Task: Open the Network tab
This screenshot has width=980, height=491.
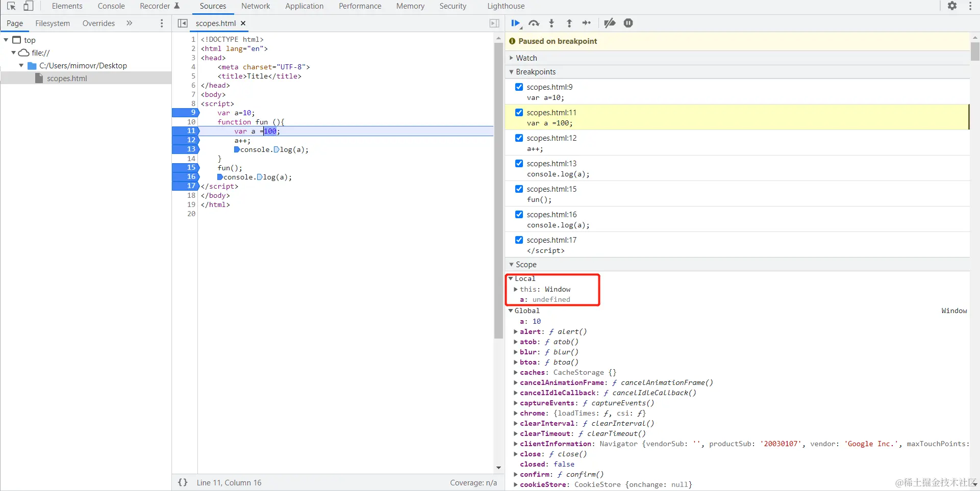Action: 256,6
